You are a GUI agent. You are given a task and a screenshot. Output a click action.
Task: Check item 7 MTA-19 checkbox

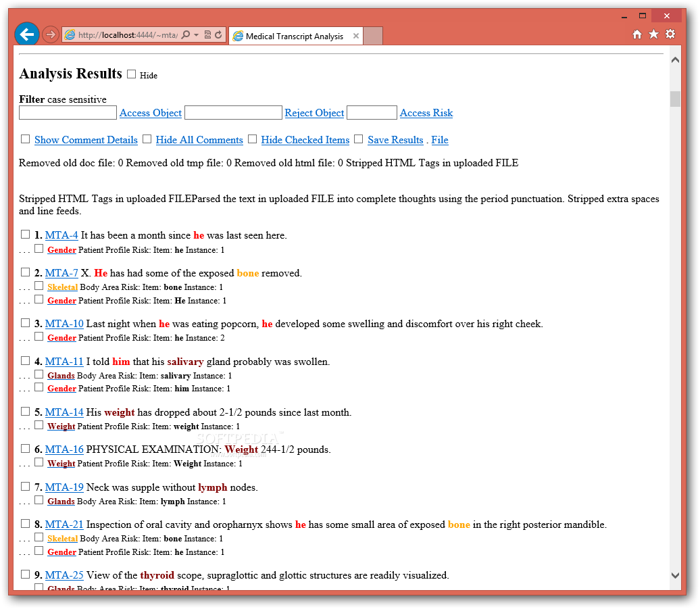[x=26, y=486]
